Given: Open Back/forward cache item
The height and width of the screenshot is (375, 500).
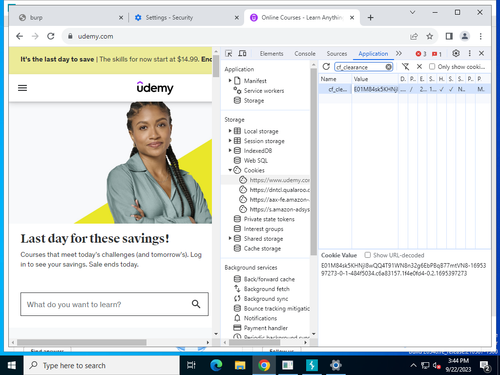Looking at the screenshot, I should point(269,279).
